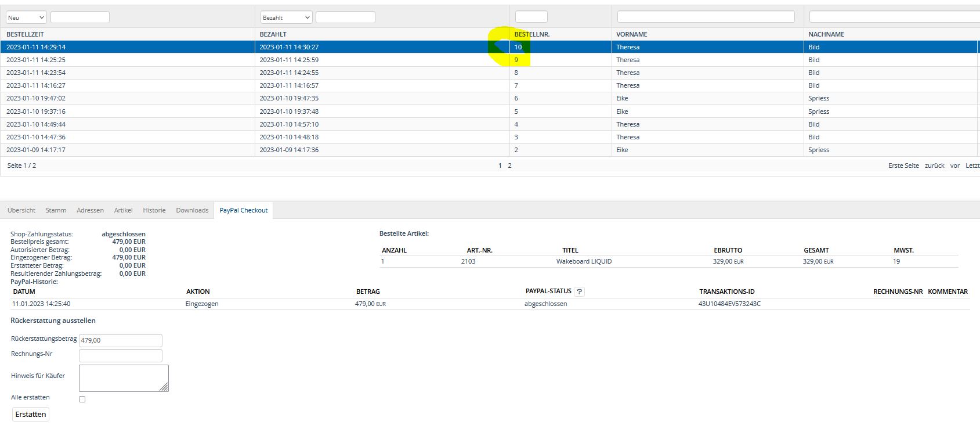Viewport: 980px width, 432px height.
Task: Click the vor next-page link
Action: pos(954,165)
